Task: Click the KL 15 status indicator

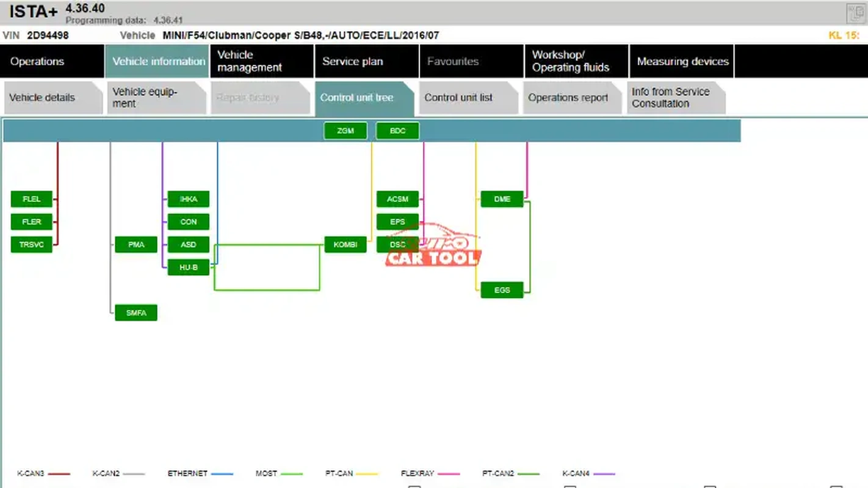Action: [x=844, y=35]
